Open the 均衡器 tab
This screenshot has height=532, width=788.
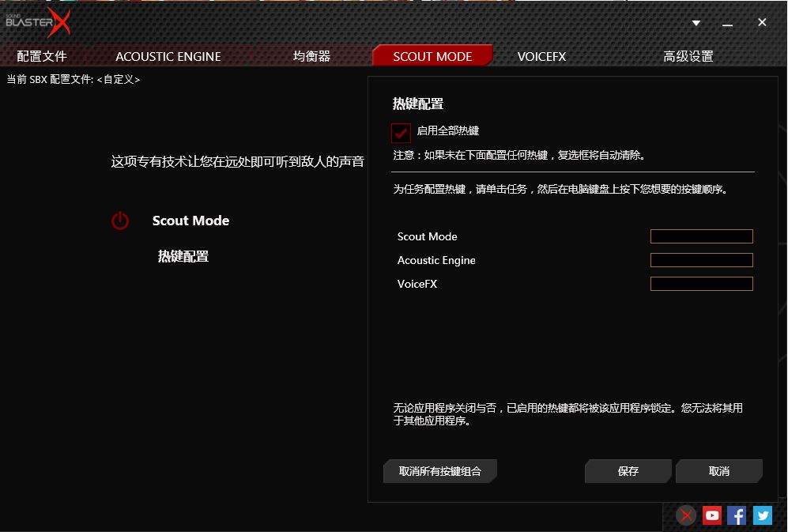[x=311, y=56]
